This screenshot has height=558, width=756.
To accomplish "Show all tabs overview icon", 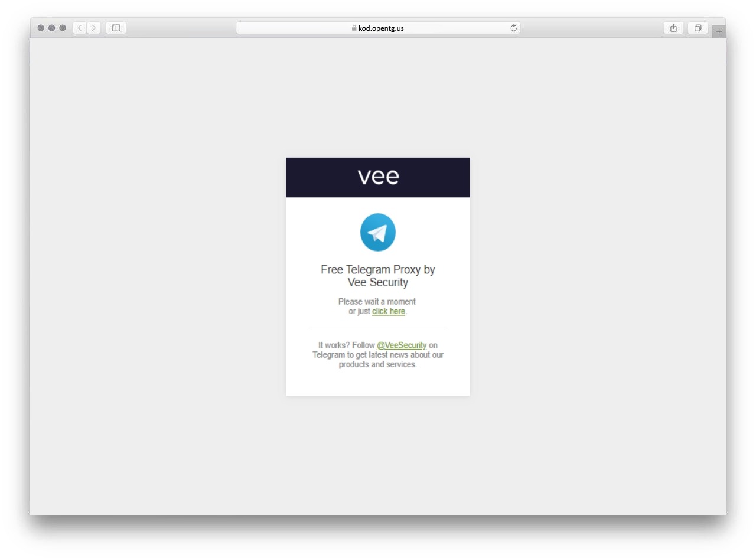I will click(x=698, y=28).
